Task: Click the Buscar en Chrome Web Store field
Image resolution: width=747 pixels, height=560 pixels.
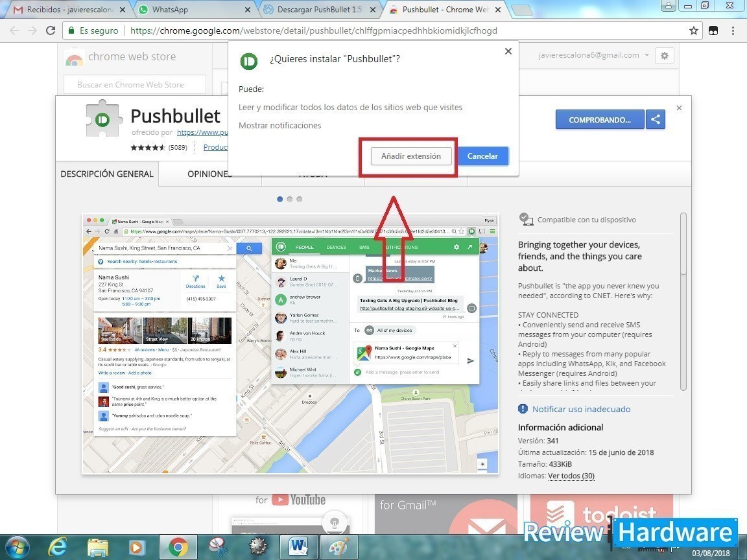Action: pyautogui.click(x=135, y=85)
